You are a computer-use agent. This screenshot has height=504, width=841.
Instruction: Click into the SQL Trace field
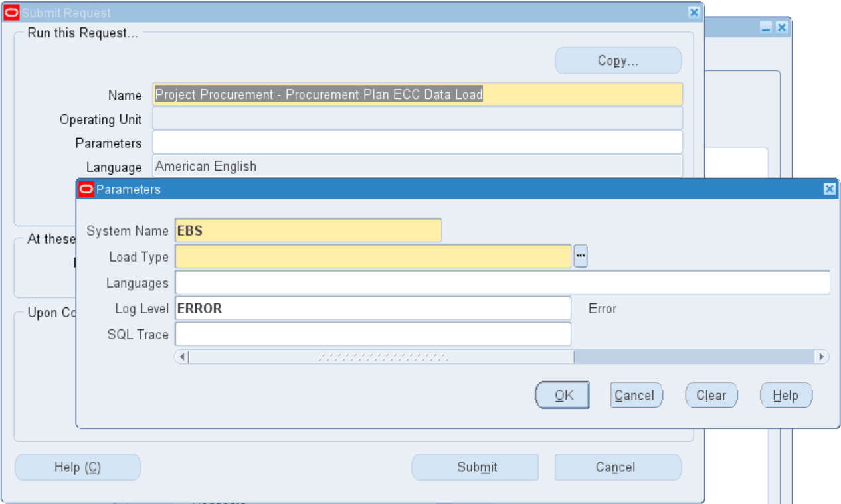pyautogui.click(x=373, y=334)
